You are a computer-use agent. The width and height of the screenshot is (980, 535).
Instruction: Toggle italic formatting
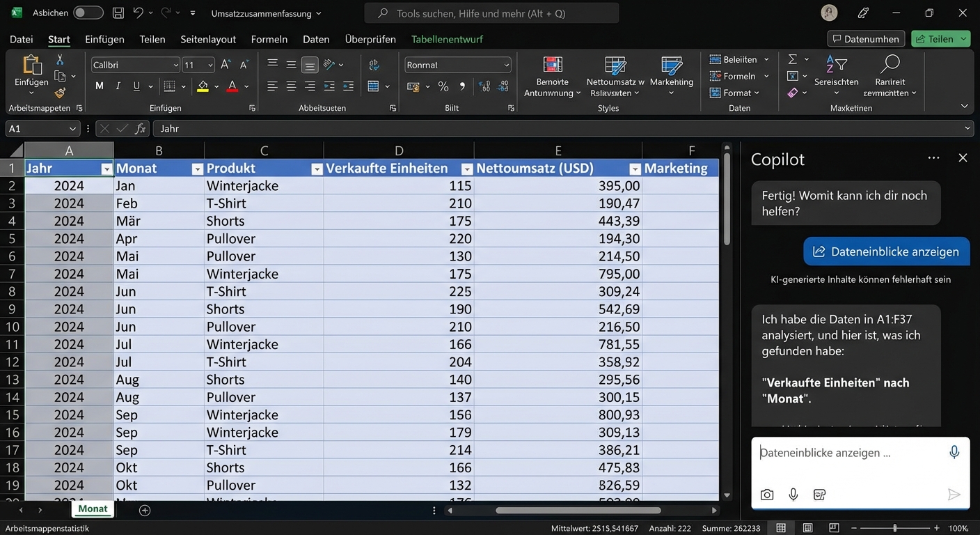[x=118, y=86]
